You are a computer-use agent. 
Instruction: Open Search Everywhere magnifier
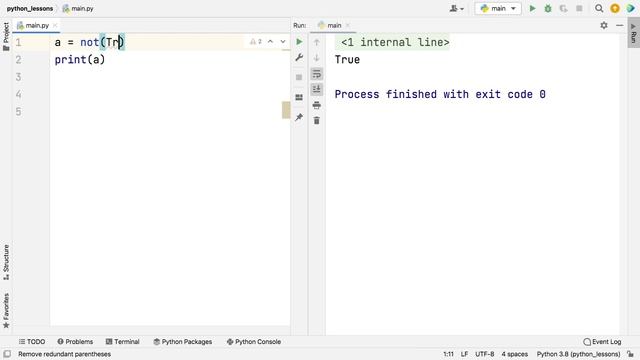pos(599,8)
